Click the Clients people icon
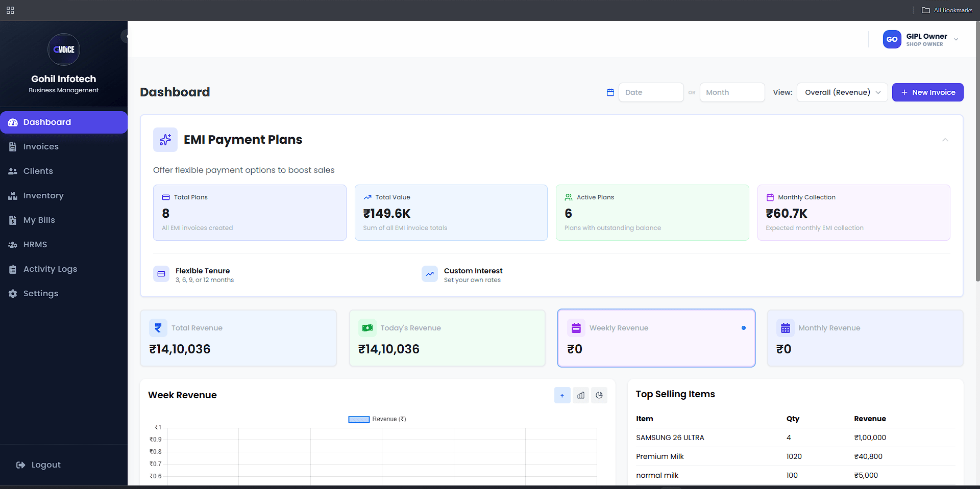The height and width of the screenshot is (489, 980). (x=13, y=171)
